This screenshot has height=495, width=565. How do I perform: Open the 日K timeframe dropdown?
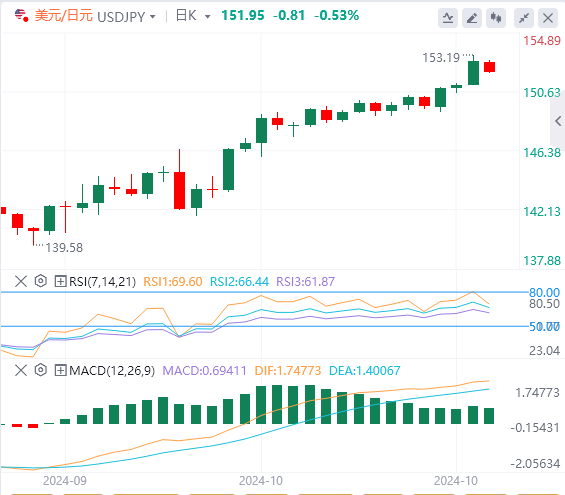(207, 17)
